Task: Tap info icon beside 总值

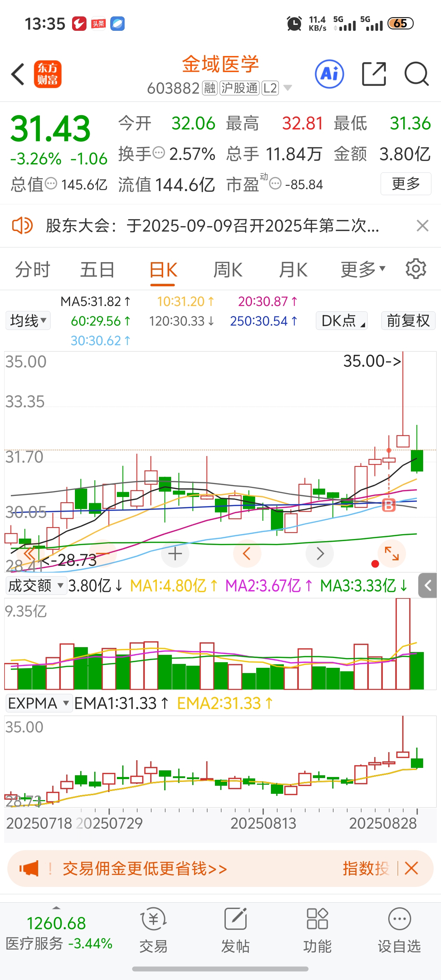Action: point(51,184)
